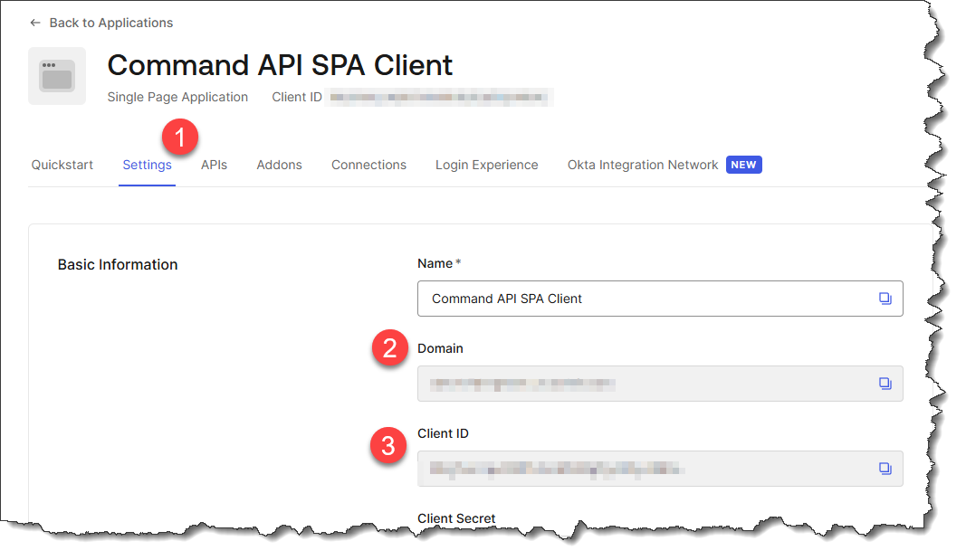Copy the Client ID field value
Screen dimensions: 966x560
885,469
